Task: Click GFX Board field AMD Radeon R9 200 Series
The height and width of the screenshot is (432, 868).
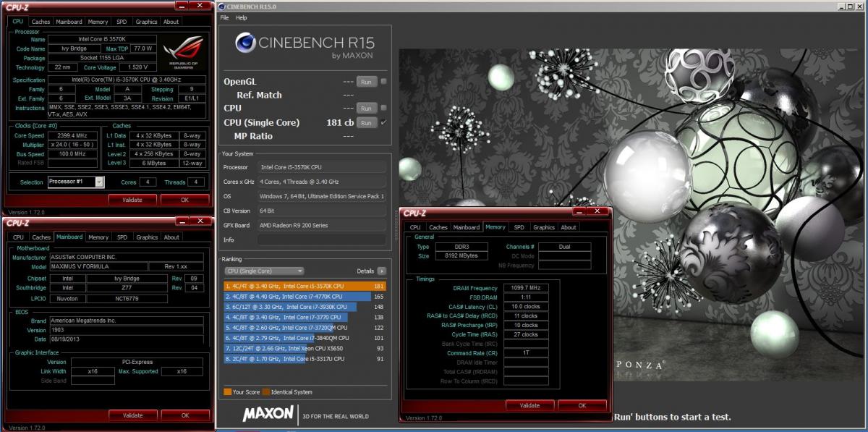Action: coord(322,225)
